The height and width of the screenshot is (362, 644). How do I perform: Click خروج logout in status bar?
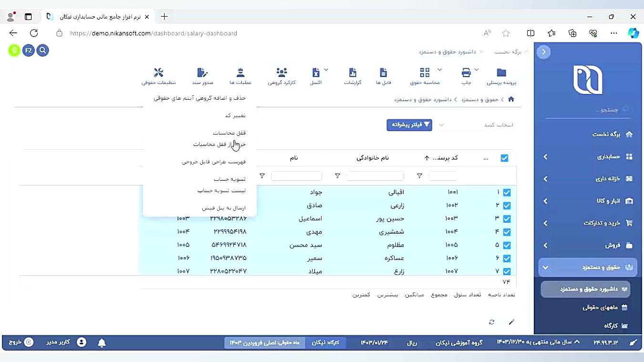pyautogui.click(x=21, y=342)
